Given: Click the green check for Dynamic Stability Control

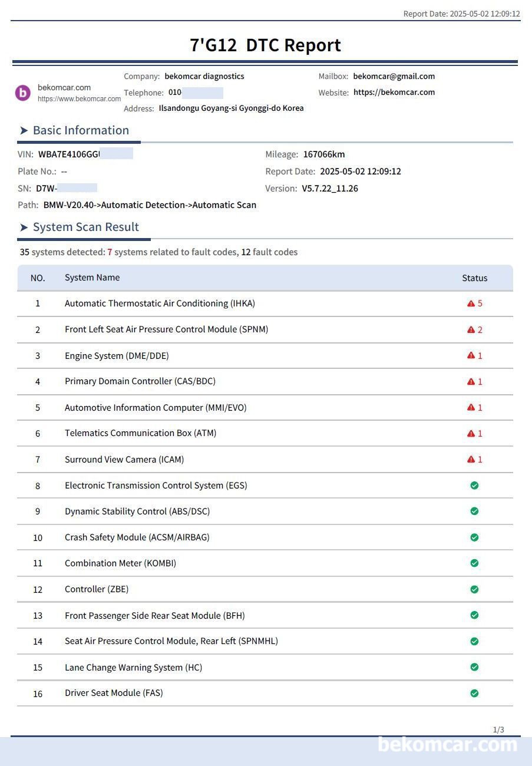Looking at the screenshot, I should [474, 511].
